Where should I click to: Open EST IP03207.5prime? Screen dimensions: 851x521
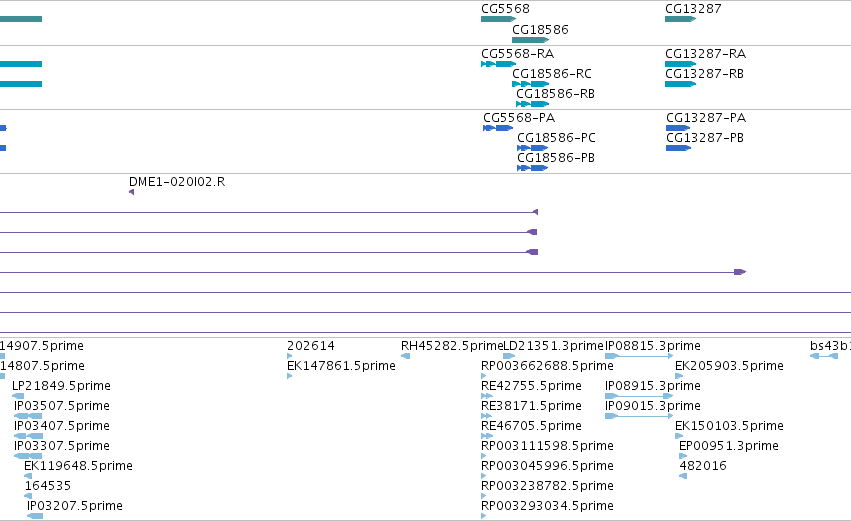point(75,506)
